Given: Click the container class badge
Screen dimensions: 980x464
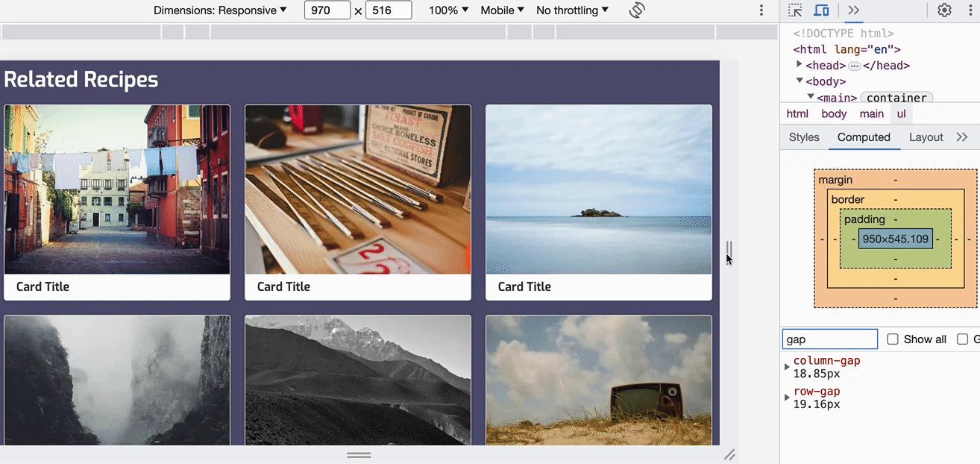Looking at the screenshot, I should [x=896, y=98].
